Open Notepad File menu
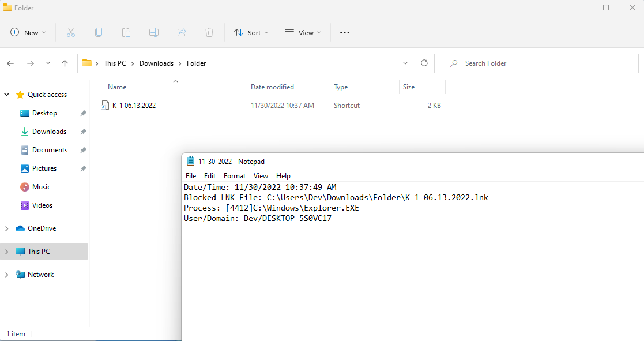Viewport: 644px width, 341px height. click(x=191, y=176)
